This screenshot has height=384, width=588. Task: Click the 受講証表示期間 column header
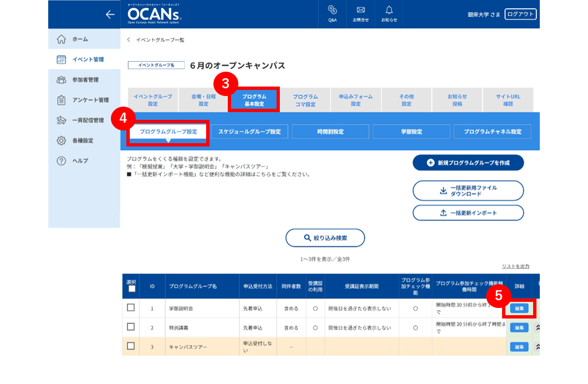tap(361, 286)
